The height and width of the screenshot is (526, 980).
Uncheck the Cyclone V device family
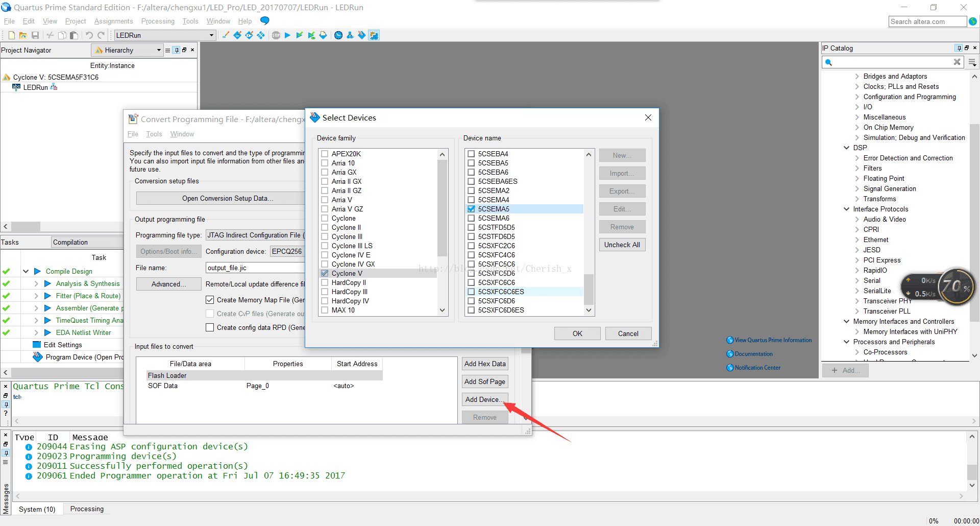click(x=325, y=273)
